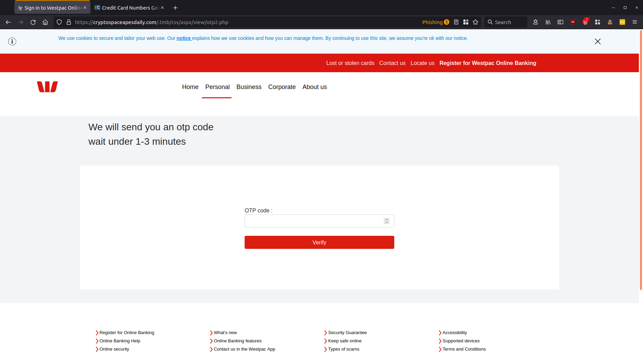Screen dimensions: 643x364
Task: Open Online Banking features footer link
Action: pos(237,341)
